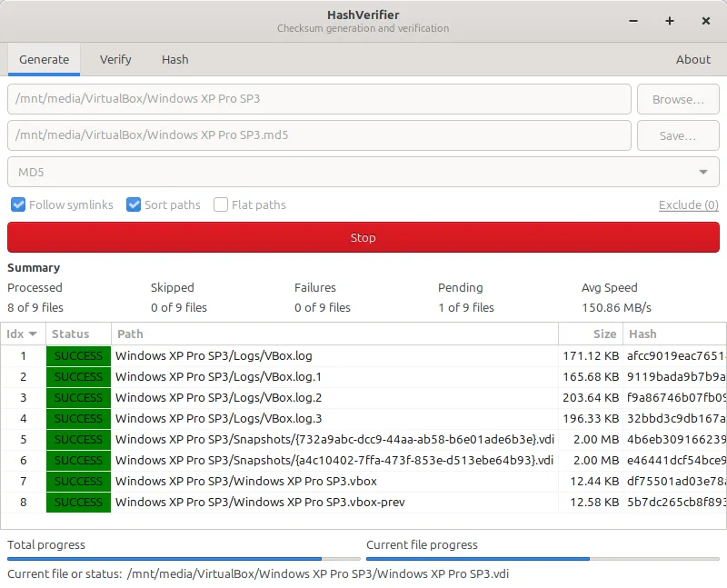Image resolution: width=727 pixels, height=588 pixels.
Task: Open the Hash tab
Action: [x=175, y=59]
